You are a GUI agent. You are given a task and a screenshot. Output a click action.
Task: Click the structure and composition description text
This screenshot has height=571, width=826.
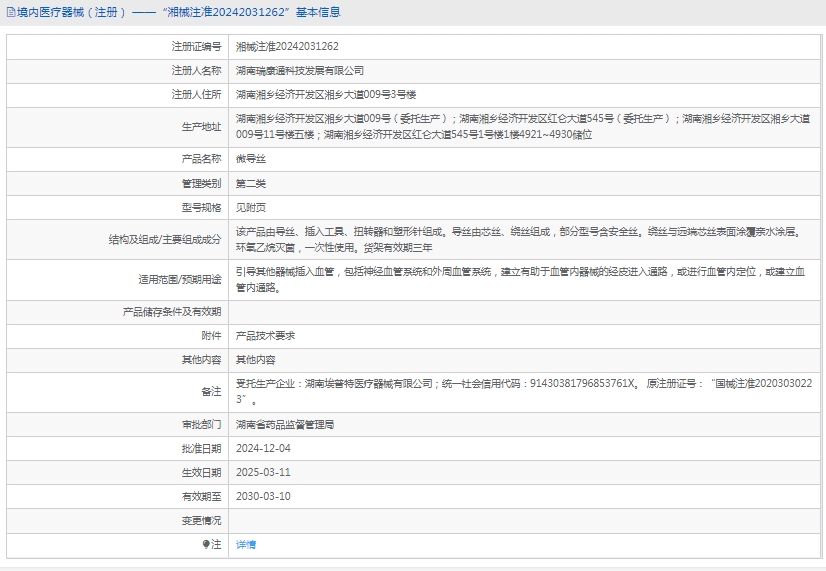click(x=520, y=239)
